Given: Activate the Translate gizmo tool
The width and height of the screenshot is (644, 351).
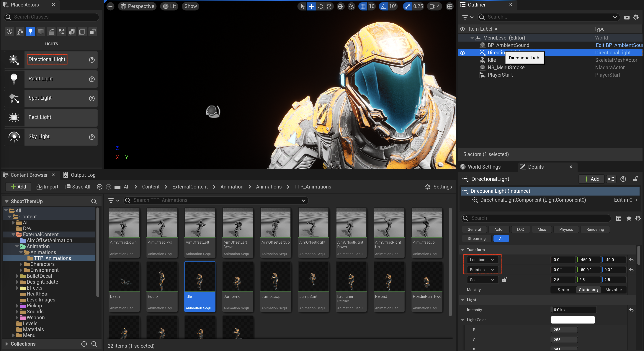Looking at the screenshot, I should click(311, 6).
